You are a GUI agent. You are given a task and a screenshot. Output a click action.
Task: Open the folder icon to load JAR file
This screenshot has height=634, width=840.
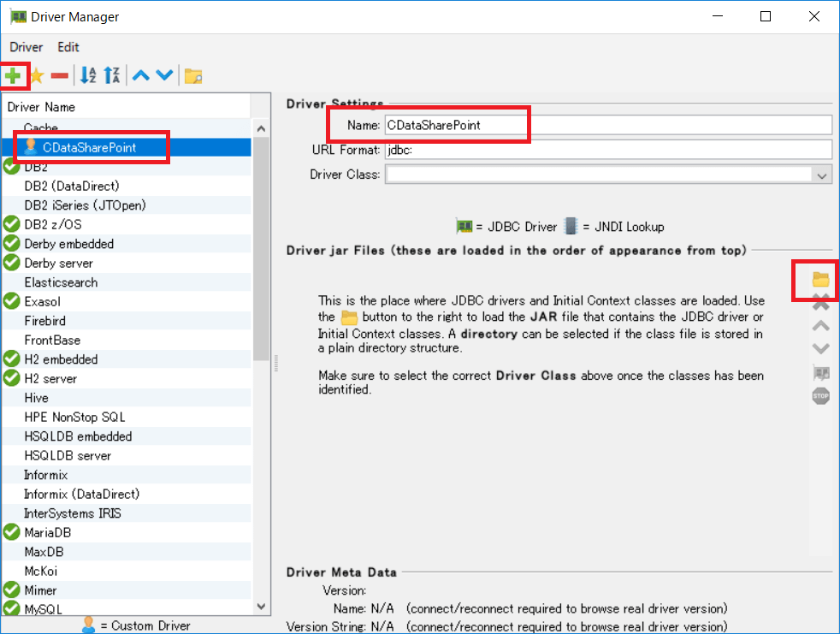pyautogui.click(x=820, y=279)
